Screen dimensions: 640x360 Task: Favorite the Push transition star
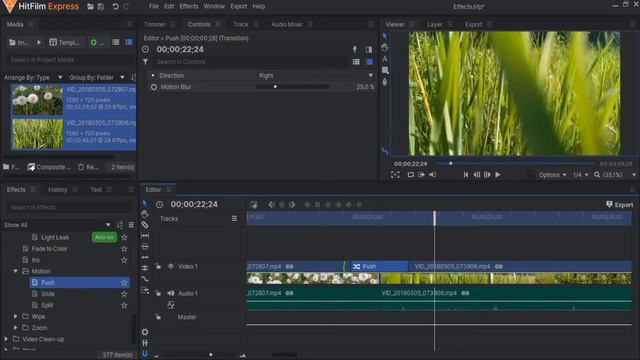point(124,282)
